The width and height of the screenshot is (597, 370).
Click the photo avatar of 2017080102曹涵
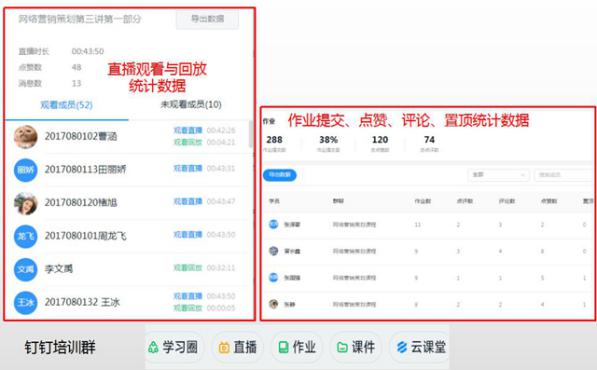coord(26,137)
